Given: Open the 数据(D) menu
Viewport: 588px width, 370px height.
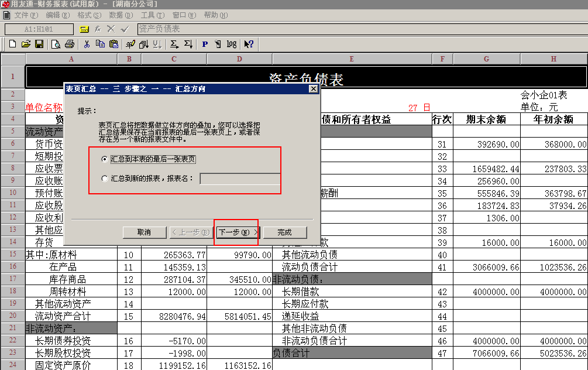Looking at the screenshot, I should [x=121, y=15].
